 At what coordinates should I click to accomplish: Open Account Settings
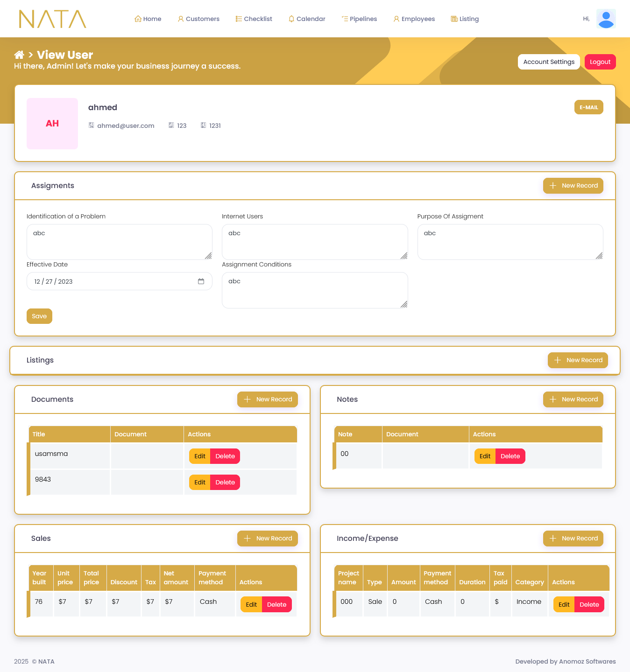pyautogui.click(x=549, y=62)
